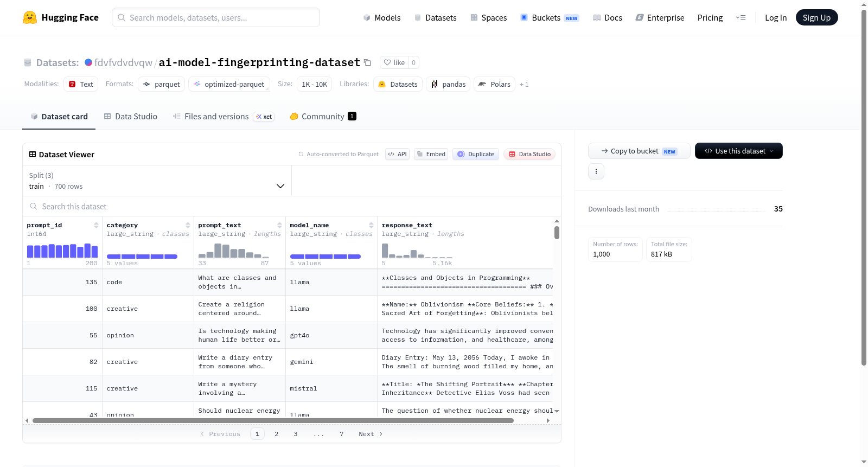Viewport: 868px width, 467px height.
Task: Open the extra navigation menu icon
Action: 741,17
